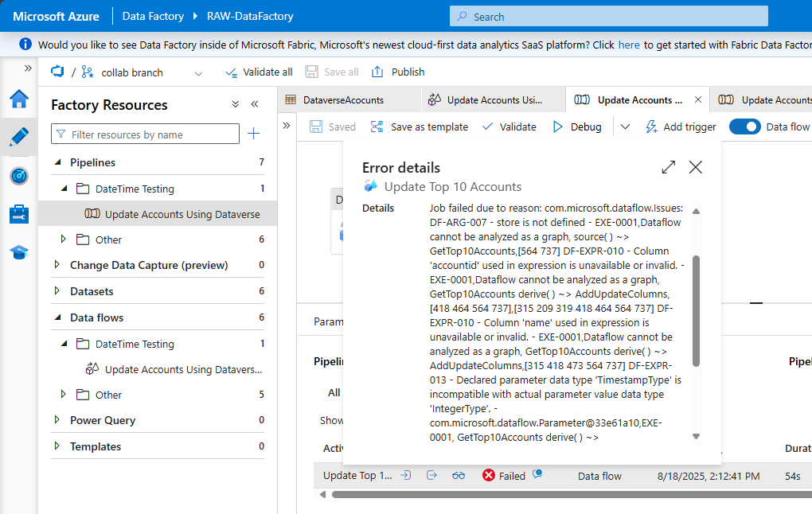Screen dimensions: 812x514
Task: Switch to the rightmost Update Account tab
Action: tap(761, 100)
